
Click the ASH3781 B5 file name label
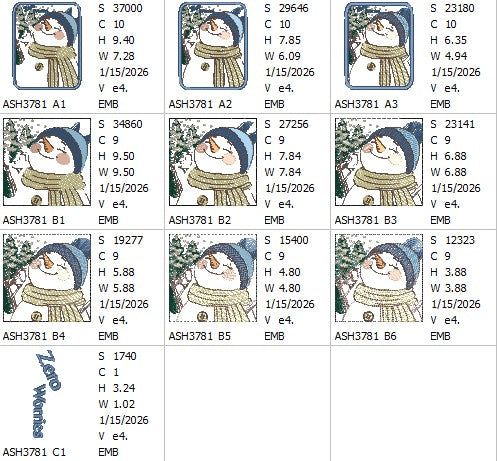200,336
